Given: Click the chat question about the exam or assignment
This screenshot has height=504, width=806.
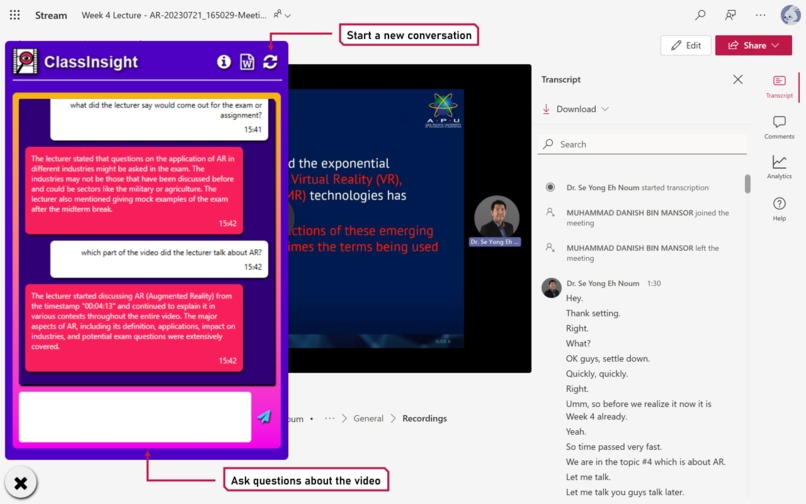Looking at the screenshot, I should pos(159,119).
